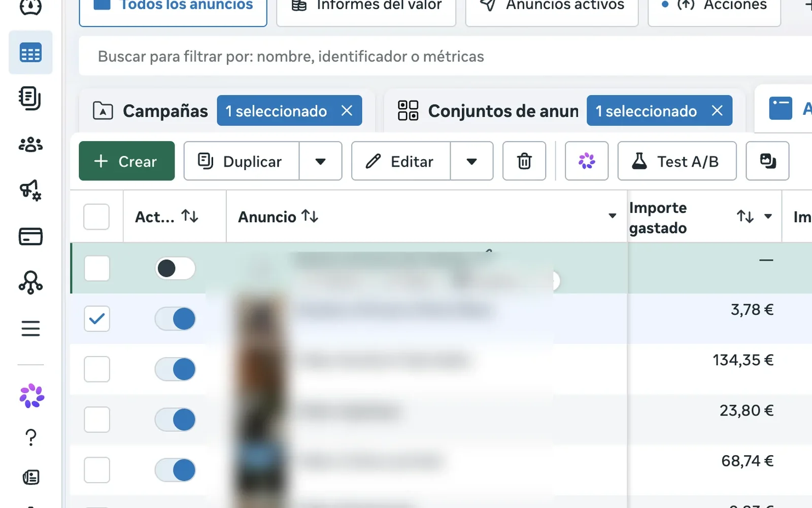
Task: Click the purple sparkle toolbar button
Action: point(587,161)
